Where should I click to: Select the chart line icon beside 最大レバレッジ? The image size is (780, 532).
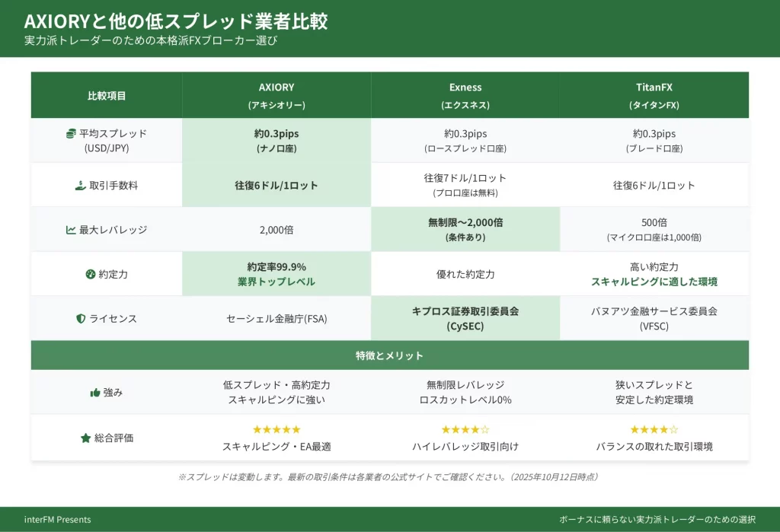[x=71, y=230]
